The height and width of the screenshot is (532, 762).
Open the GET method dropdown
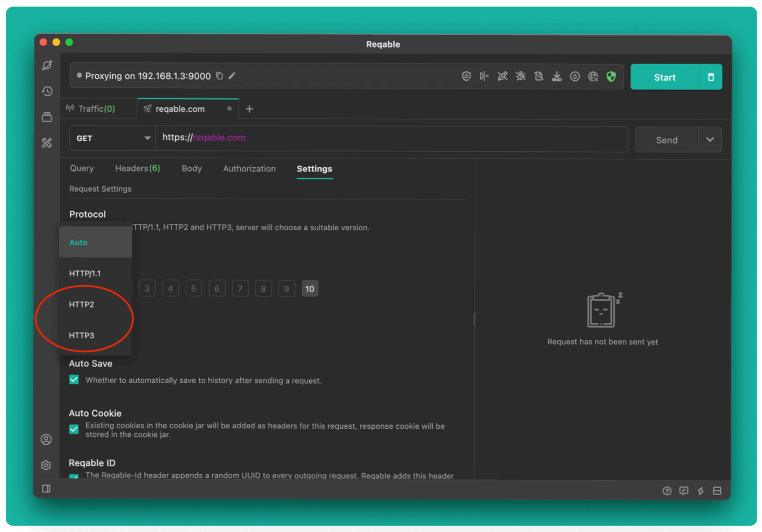[112, 138]
